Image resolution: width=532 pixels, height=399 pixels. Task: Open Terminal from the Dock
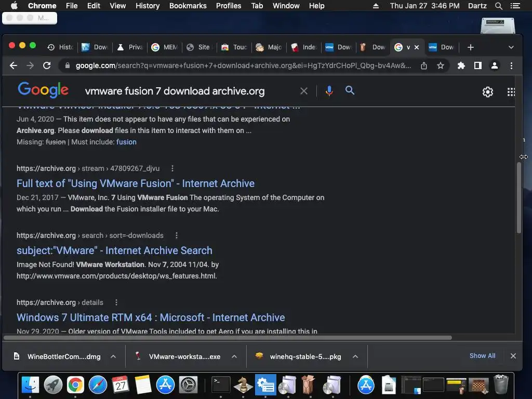pos(221,385)
